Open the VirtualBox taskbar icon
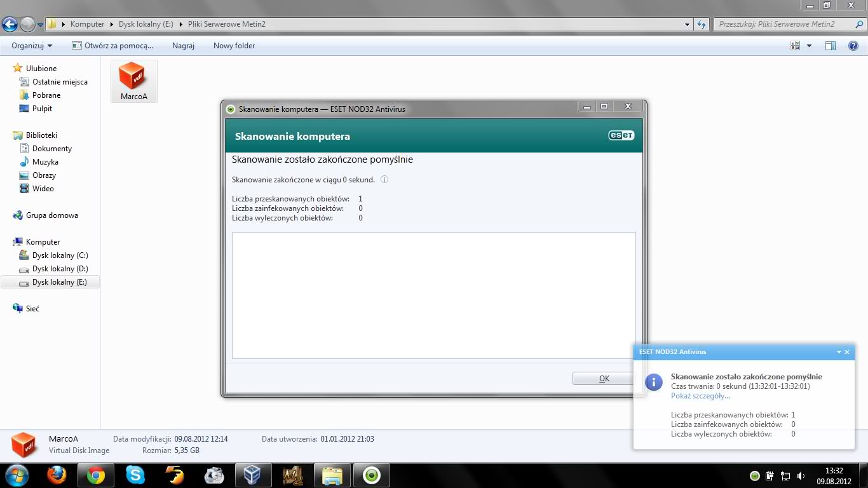The width and height of the screenshot is (868, 488). tap(253, 475)
